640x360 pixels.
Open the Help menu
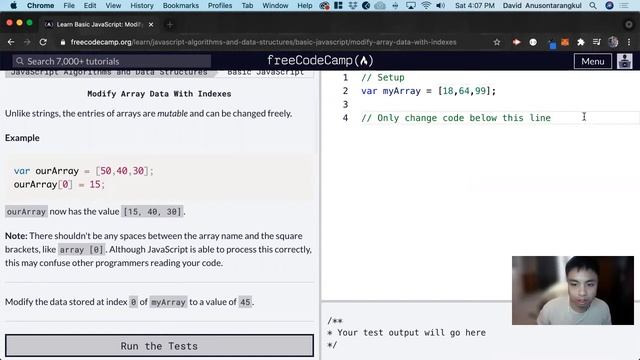coord(304,5)
